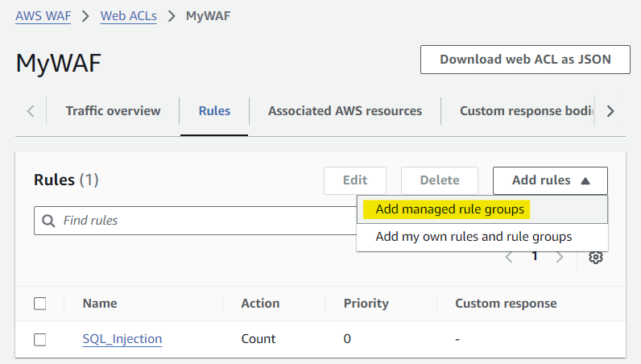Go to previous page of rules
The image size is (641, 364).
(x=509, y=257)
